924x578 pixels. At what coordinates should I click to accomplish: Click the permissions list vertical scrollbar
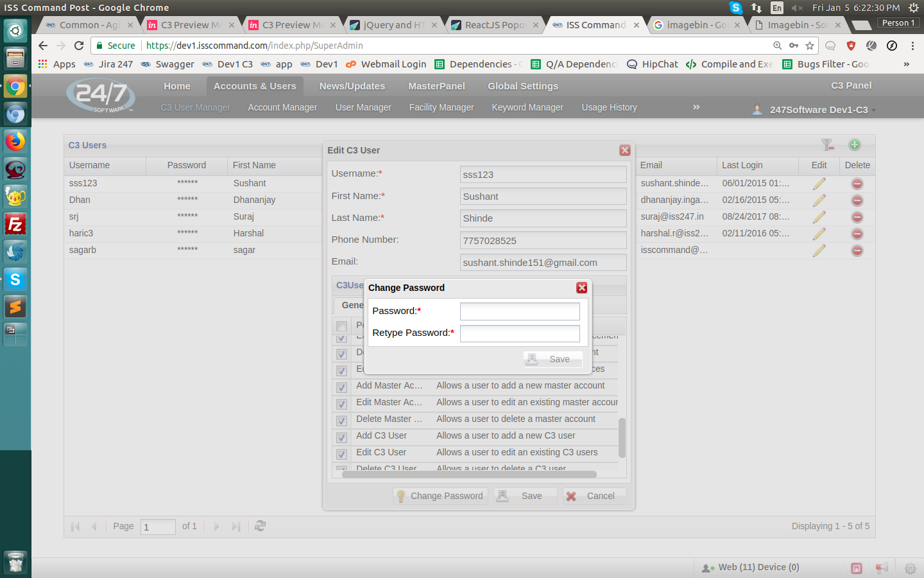[x=621, y=438]
